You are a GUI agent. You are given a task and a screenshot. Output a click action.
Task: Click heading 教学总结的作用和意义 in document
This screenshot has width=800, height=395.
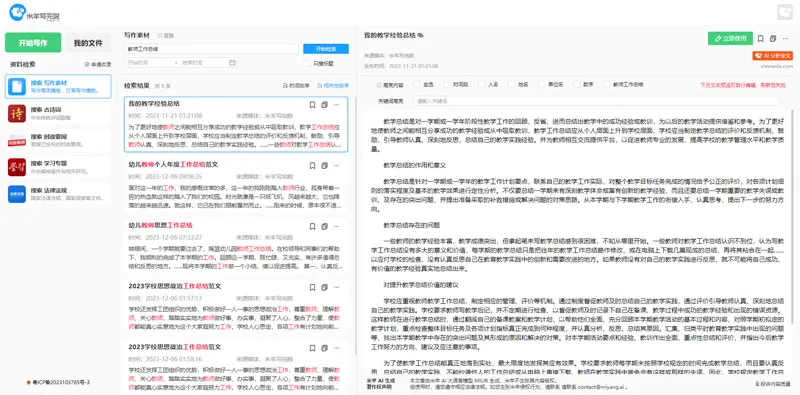(415, 165)
